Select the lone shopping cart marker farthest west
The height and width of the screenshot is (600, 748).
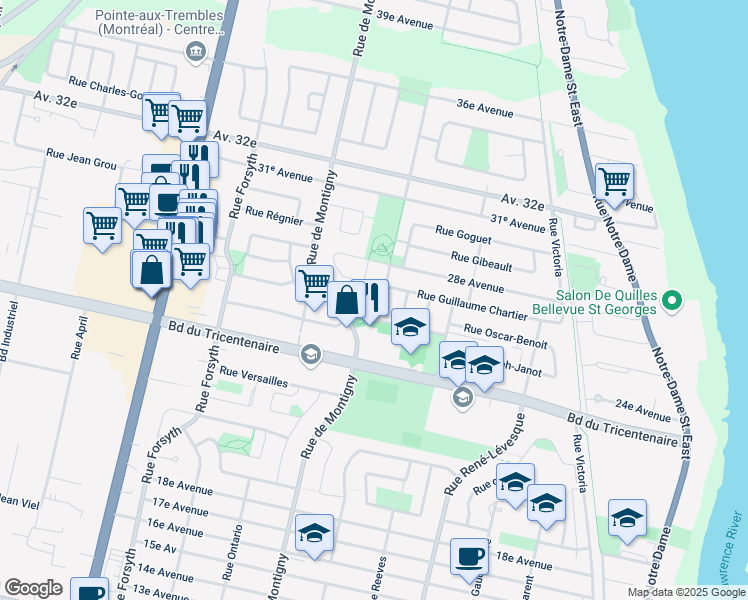[x=103, y=228]
